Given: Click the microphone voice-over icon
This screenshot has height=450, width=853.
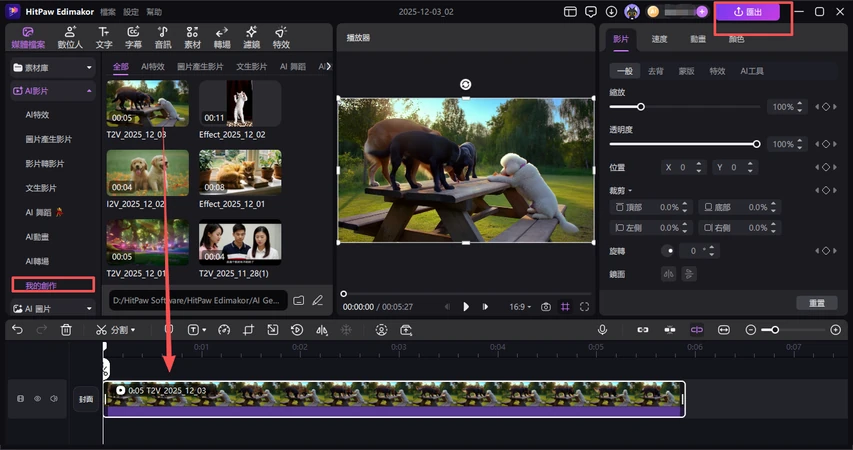Looking at the screenshot, I should pos(603,329).
